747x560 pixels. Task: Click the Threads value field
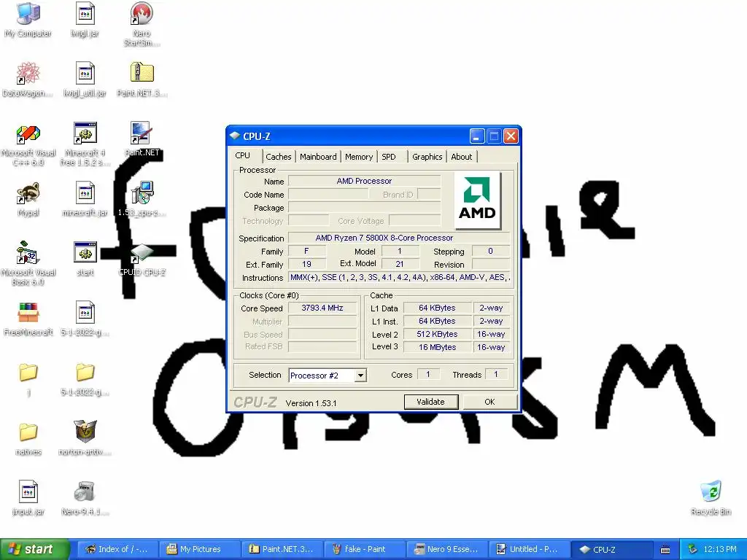pyautogui.click(x=496, y=374)
